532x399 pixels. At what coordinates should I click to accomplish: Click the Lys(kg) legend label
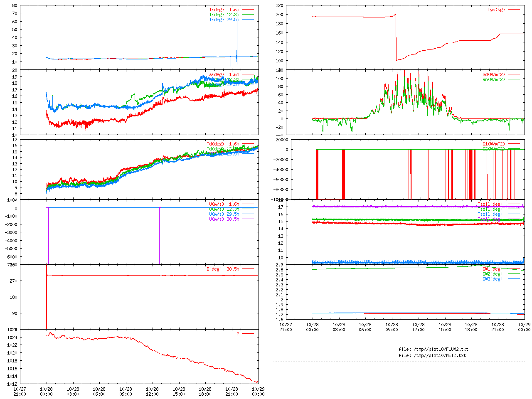pos(496,10)
